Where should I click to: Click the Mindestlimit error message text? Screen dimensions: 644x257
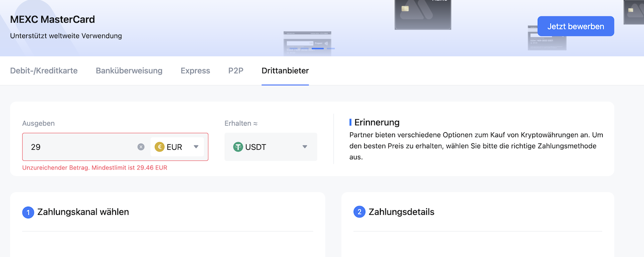coord(95,167)
